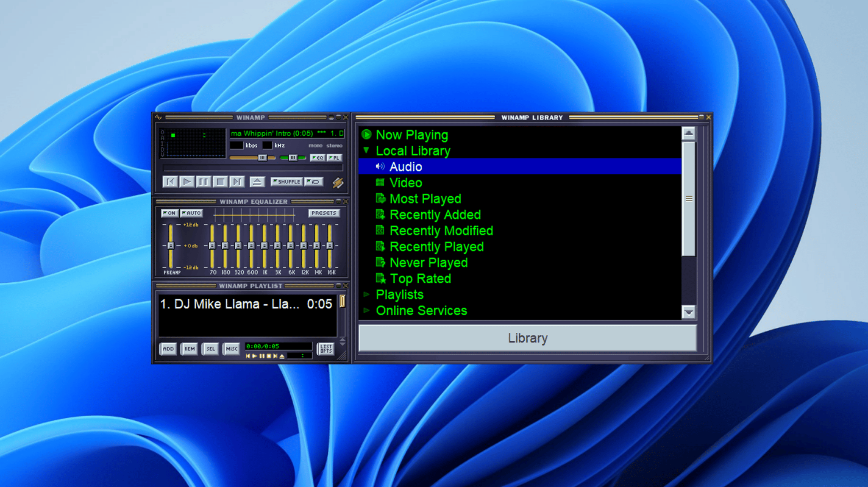
Task: Click the Top Rated star icon
Action: (381, 278)
